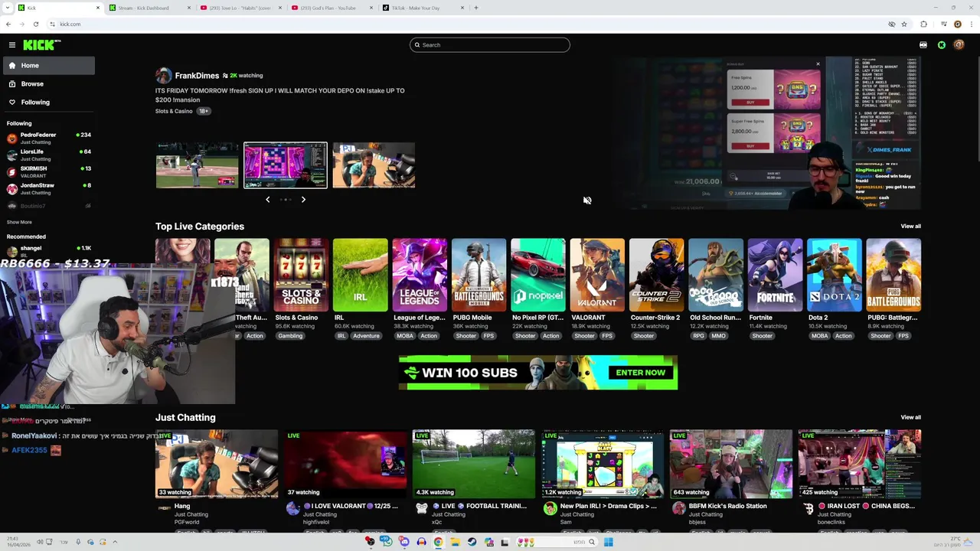Open FrankDimes channel name
The width and height of the screenshot is (980, 551).
pyautogui.click(x=197, y=76)
